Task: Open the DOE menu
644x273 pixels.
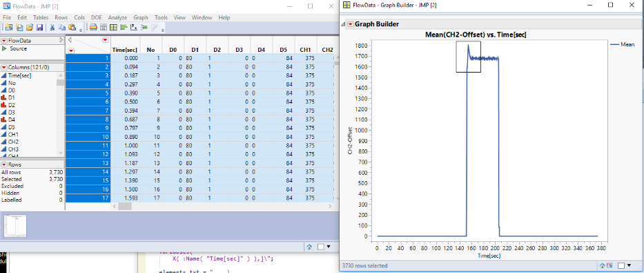Action: point(96,18)
